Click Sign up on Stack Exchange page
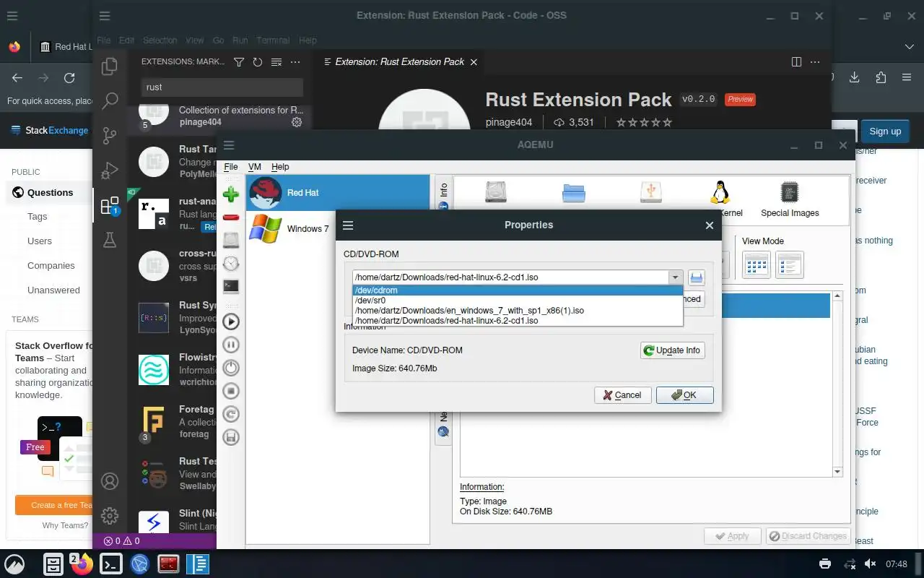 pyautogui.click(x=885, y=131)
